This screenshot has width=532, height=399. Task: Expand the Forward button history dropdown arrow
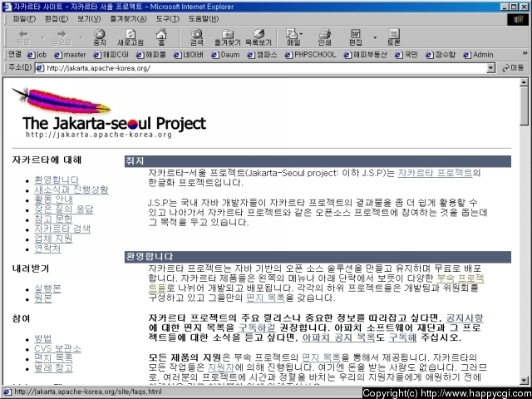tap(81, 37)
